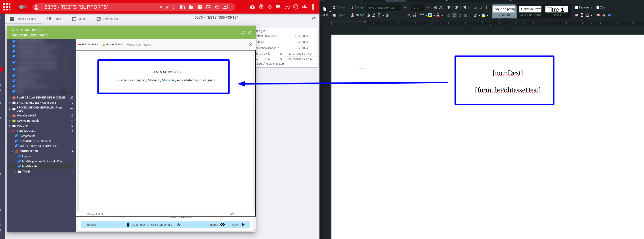The height and width of the screenshot is (239, 644).
Task: Justify the paragraph text
Action: pos(466,15)
